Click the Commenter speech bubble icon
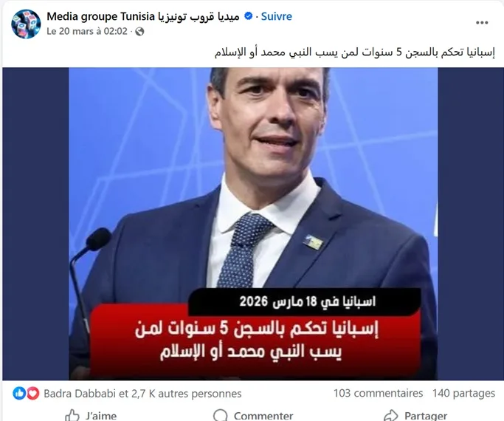Viewport: 504px width, 421px height. (x=220, y=415)
